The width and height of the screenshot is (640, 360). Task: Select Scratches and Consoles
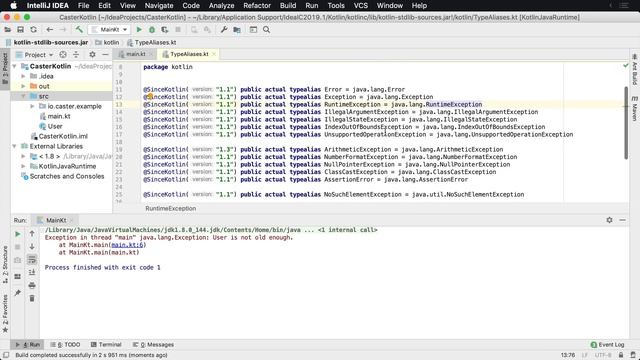coord(67,176)
